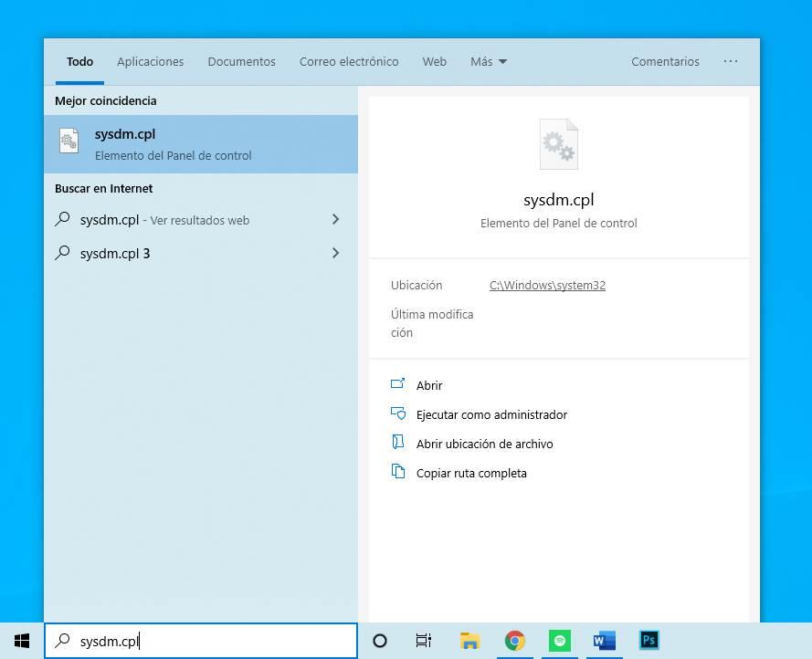Click the shield icon for run as administrator
Viewport: 812px width, 659px height.
(x=397, y=413)
